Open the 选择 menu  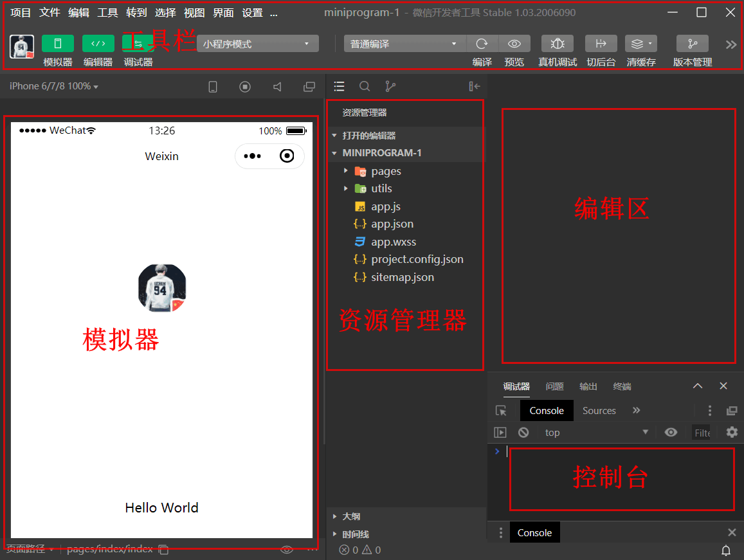[165, 13]
